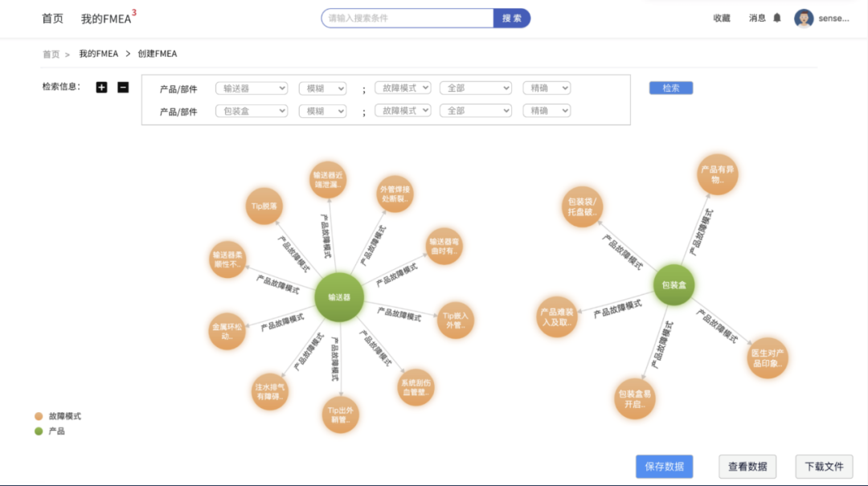Viewport: 868px width, 486px height.
Task: Click the plus icon to add search row
Action: pos(101,87)
